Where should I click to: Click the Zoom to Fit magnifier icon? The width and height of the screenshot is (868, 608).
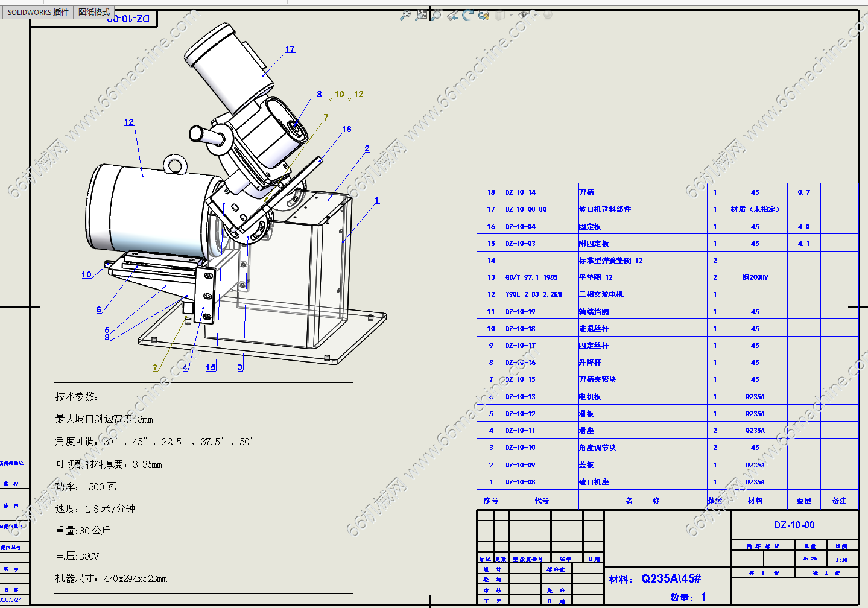click(405, 15)
